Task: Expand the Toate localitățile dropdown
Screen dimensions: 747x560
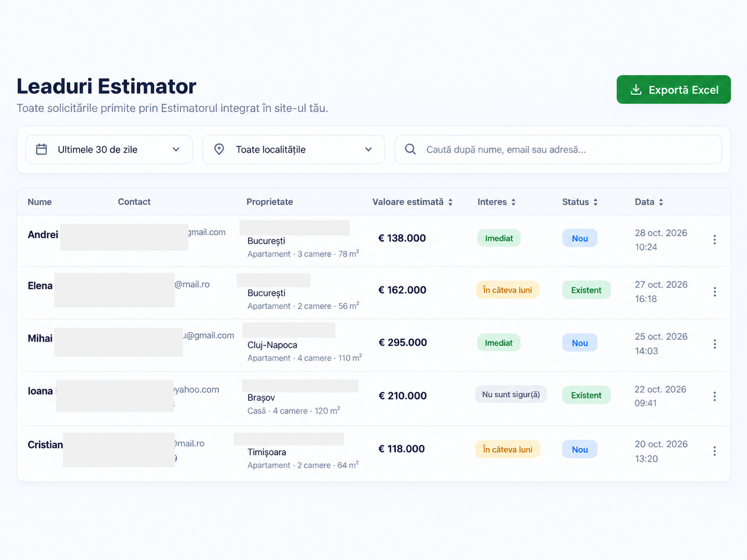Action: (x=294, y=150)
